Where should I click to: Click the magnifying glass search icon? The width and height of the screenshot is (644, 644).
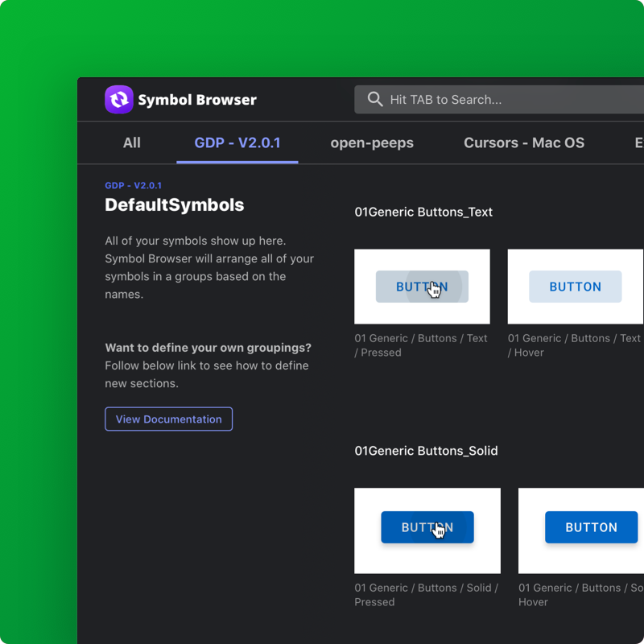click(x=375, y=99)
